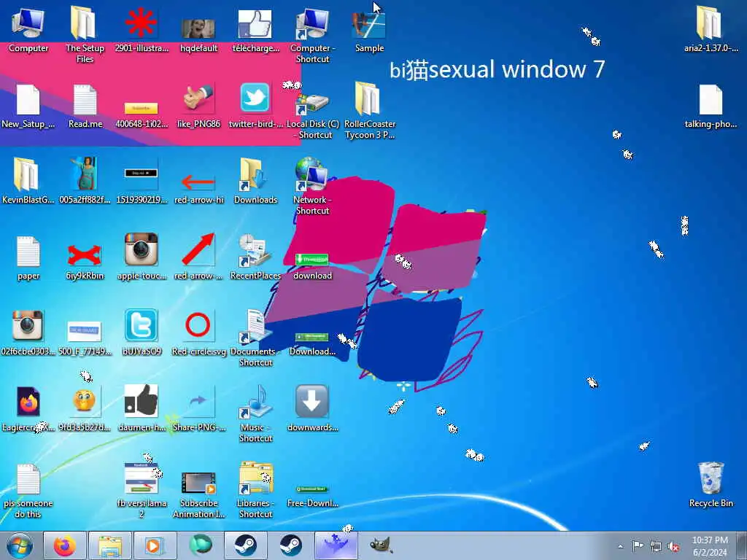
Task: Select the Eaglercraft Firefox HTML file
Action: point(28,408)
